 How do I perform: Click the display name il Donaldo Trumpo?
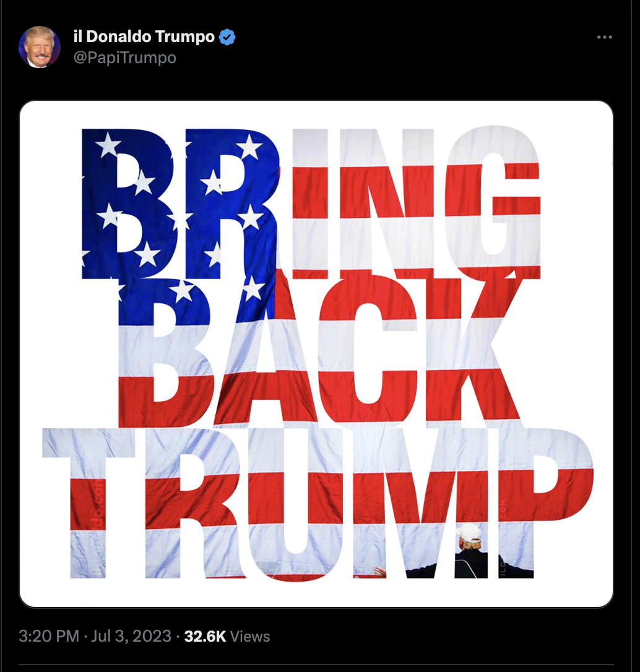pos(144,37)
